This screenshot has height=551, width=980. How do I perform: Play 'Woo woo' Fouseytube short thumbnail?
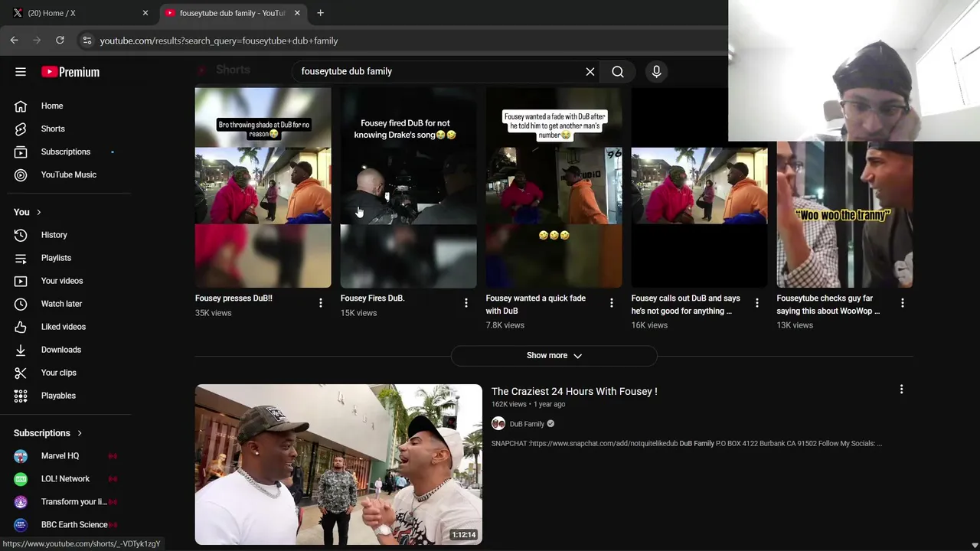844,215
